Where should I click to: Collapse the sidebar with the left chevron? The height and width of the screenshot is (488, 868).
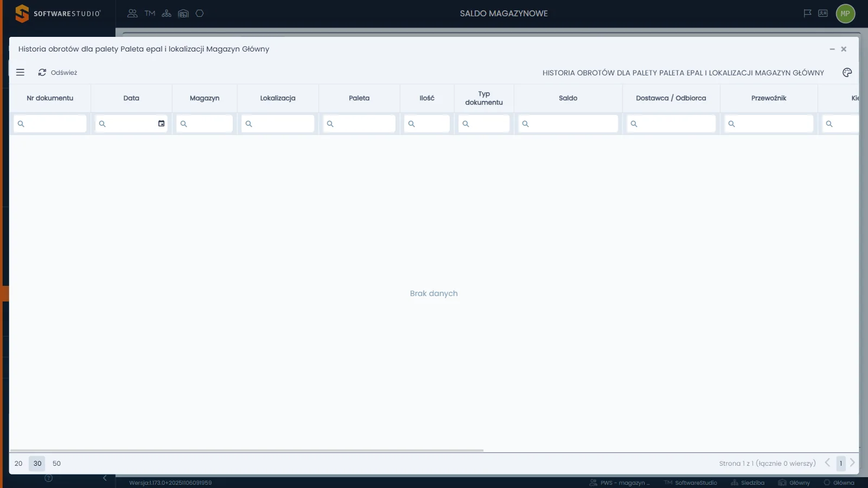[x=105, y=478]
